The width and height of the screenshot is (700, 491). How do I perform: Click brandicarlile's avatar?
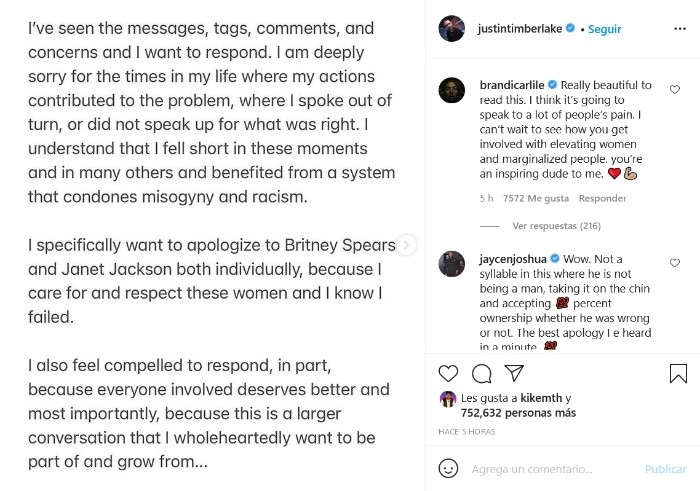[451, 90]
